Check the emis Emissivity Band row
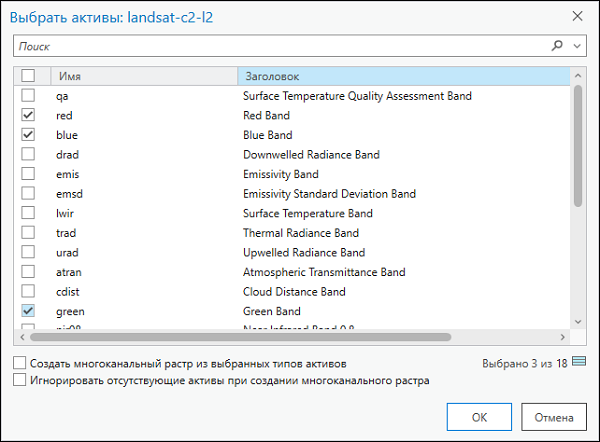 tap(28, 174)
